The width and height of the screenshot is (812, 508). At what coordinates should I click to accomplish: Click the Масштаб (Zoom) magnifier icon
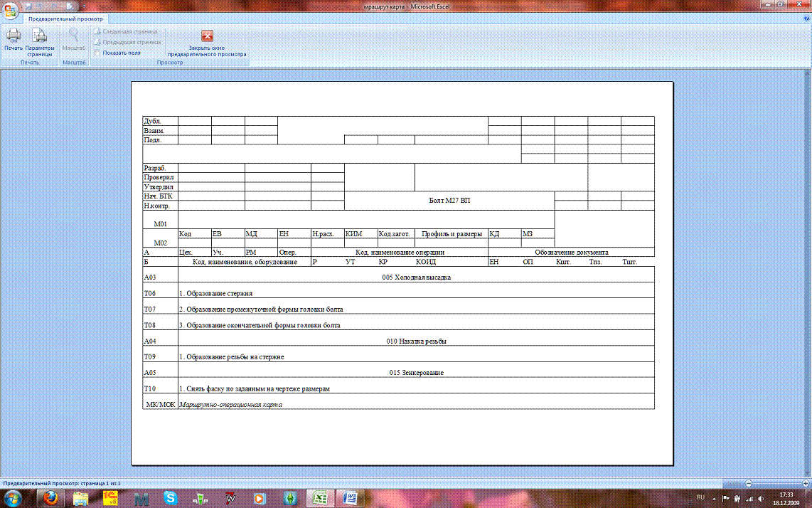click(x=74, y=38)
